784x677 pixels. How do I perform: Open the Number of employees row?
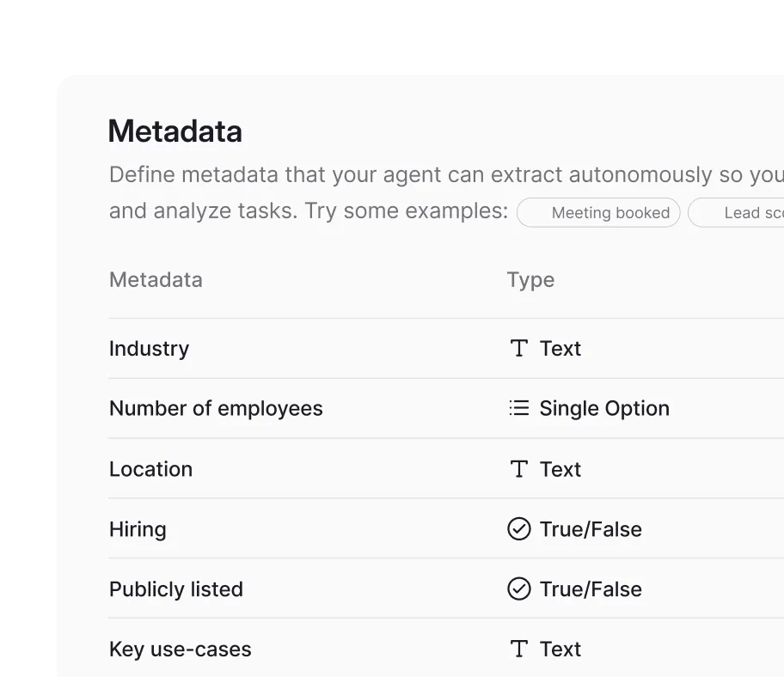[x=216, y=408]
